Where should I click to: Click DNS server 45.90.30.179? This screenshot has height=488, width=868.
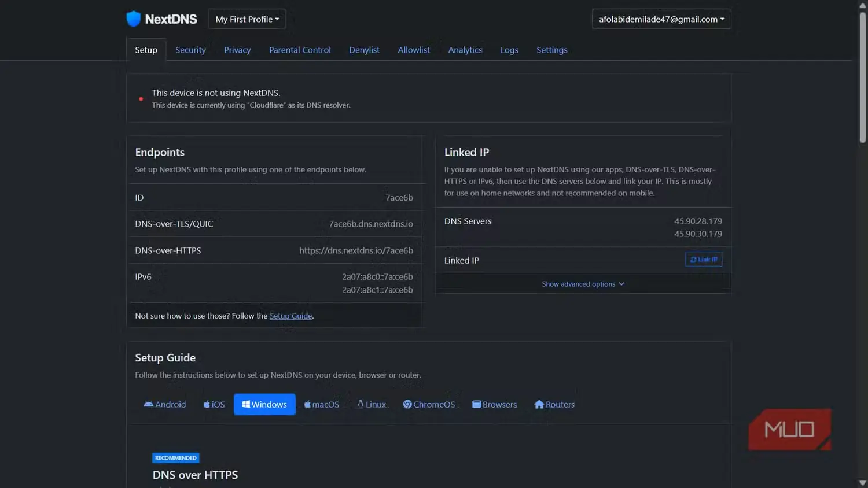pyautogui.click(x=698, y=234)
